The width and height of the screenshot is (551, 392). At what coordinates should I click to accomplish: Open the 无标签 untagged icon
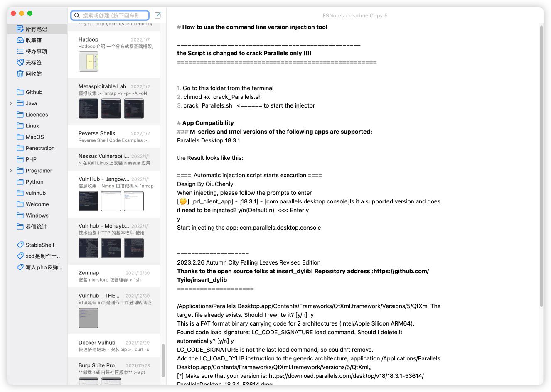20,63
